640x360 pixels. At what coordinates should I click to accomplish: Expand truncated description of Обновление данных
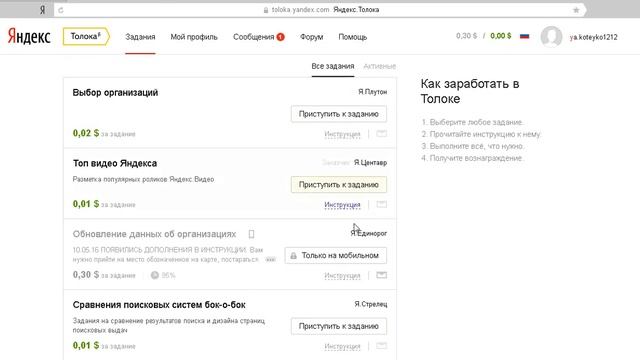270,259
